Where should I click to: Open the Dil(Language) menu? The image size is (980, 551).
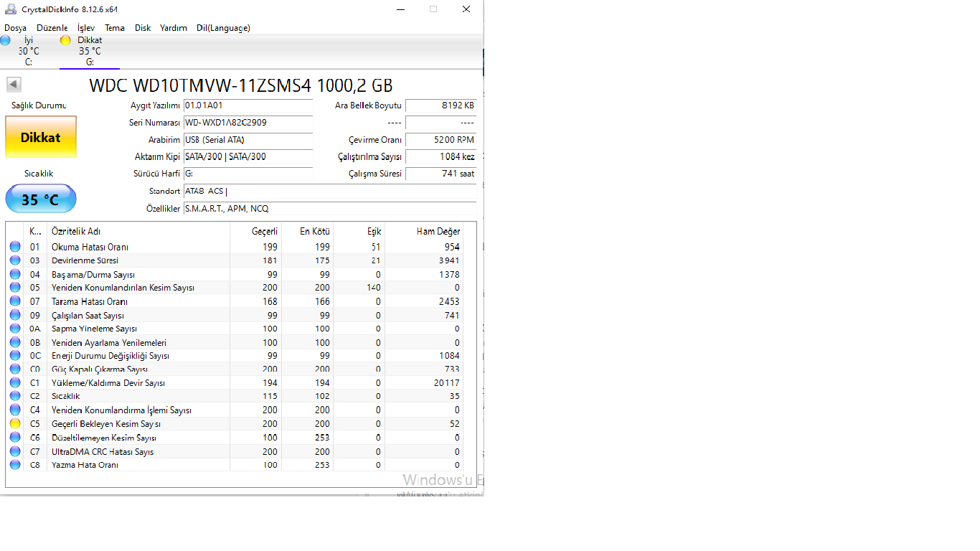[x=223, y=28]
